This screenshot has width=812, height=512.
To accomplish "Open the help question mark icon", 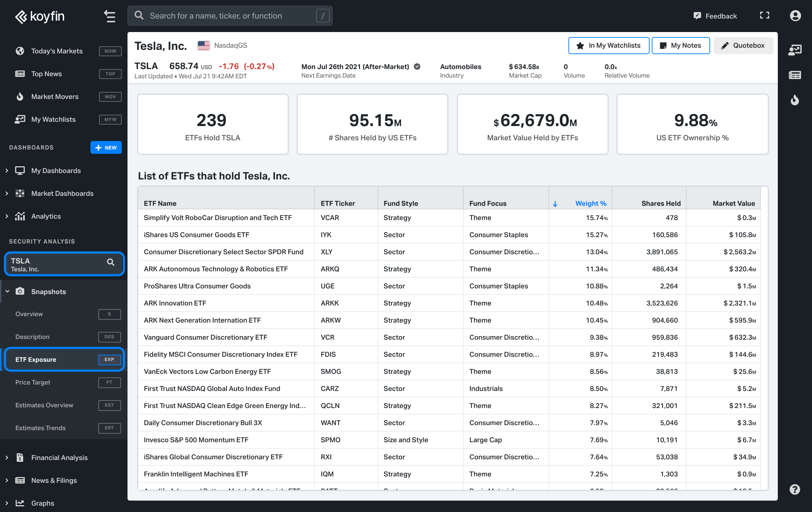I will (795, 489).
